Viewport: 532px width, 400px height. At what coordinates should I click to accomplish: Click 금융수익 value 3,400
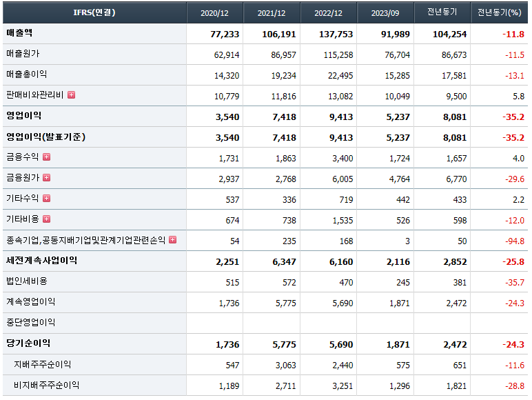coord(342,159)
